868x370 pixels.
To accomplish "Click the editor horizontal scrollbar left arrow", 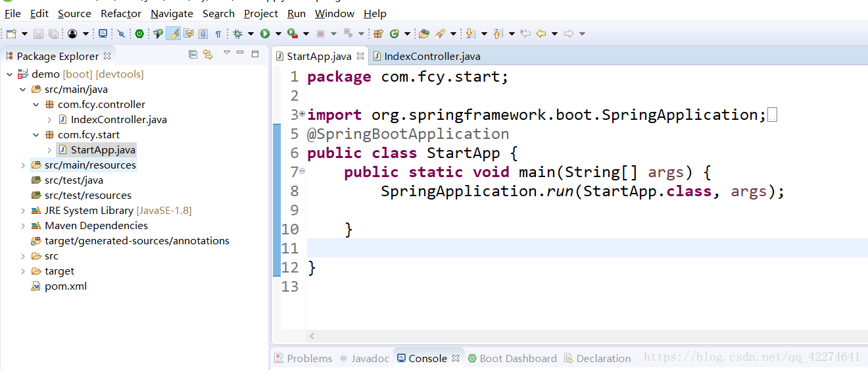I will [x=312, y=336].
